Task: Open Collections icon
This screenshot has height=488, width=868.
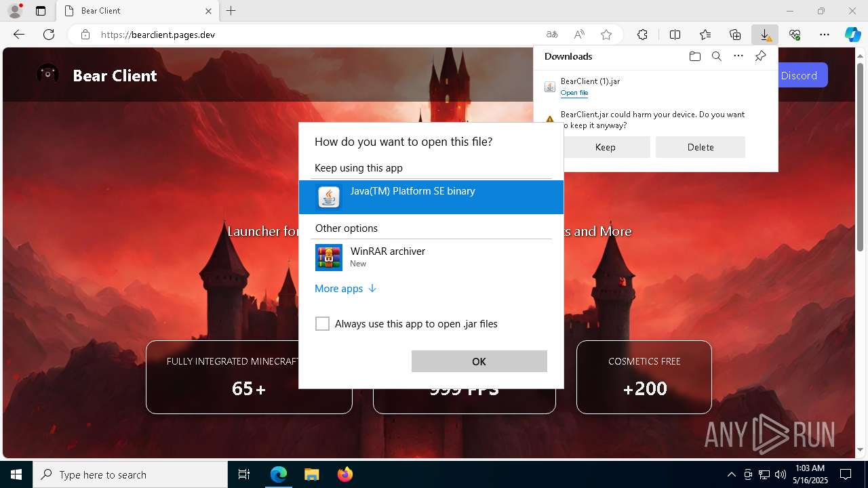Action: click(735, 35)
